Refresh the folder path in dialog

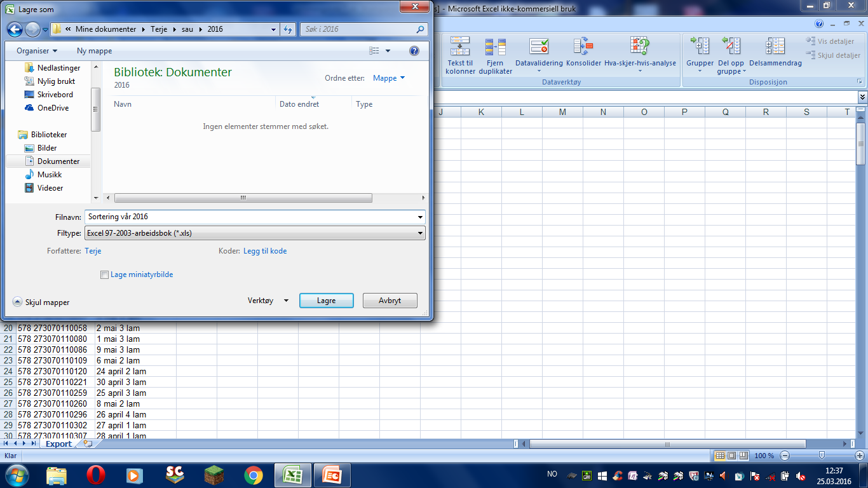(x=288, y=29)
